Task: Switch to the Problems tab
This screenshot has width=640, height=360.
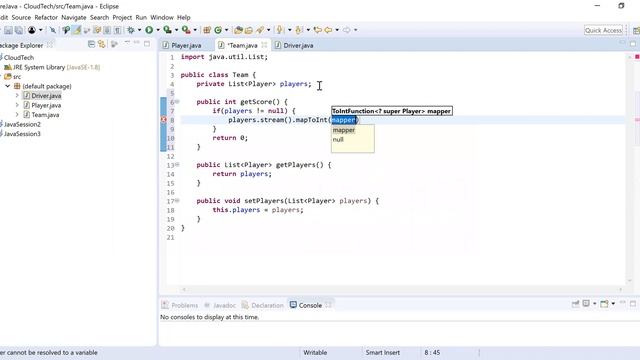Action: coord(180,305)
